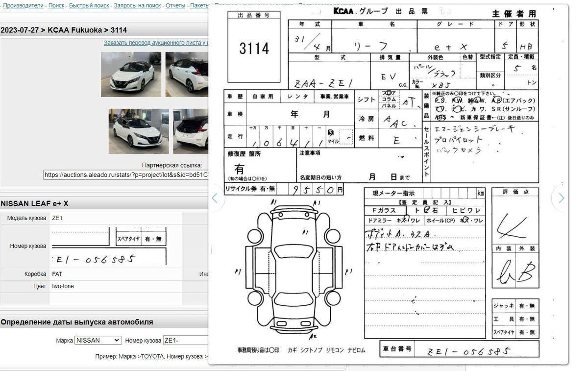This screenshot has width=588, height=371.
Task: Open the lower-row rear view car thumbnail
Action: click(x=191, y=131)
